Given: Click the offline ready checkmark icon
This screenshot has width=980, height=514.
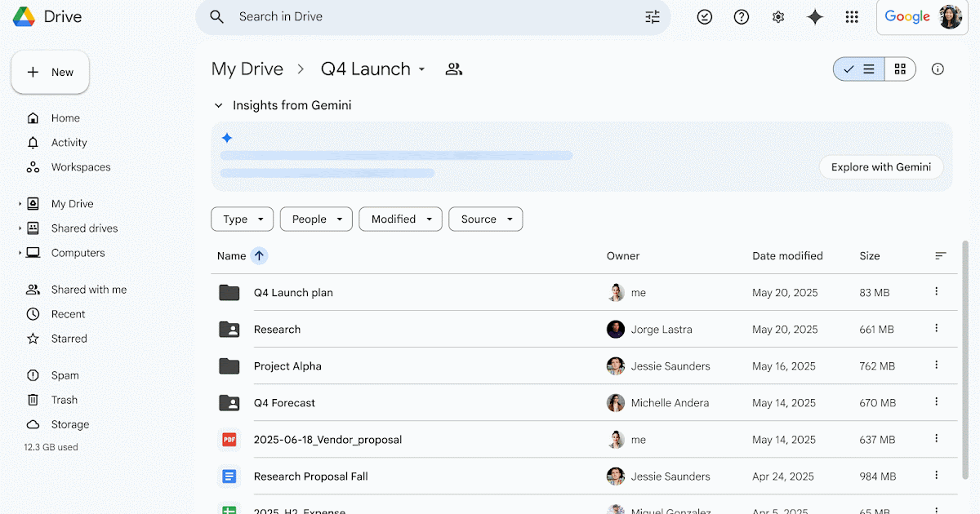Looking at the screenshot, I should (704, 17).
